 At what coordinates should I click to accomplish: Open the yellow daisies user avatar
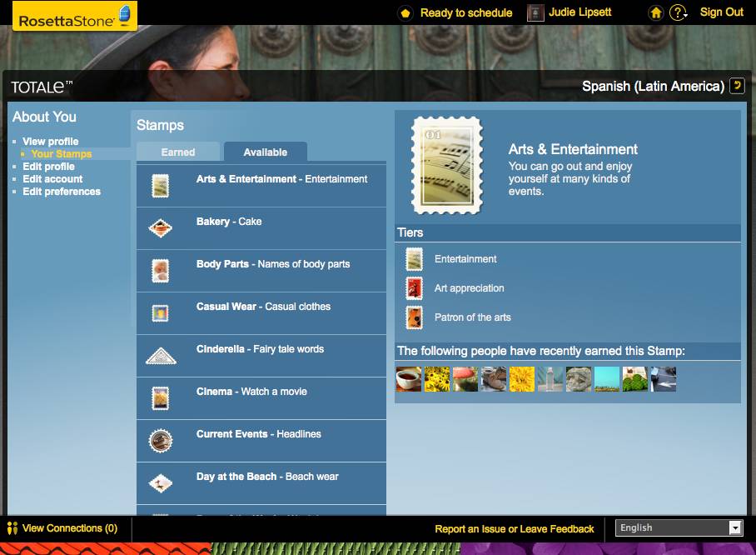coord(437,379)
